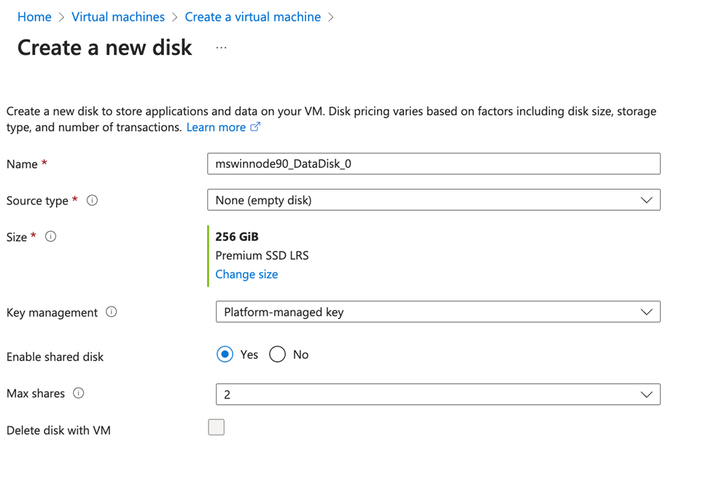This screenshot has width=711, height=478.
Task: Click the Create a new disk heading
Action: (x=105, y=48)
